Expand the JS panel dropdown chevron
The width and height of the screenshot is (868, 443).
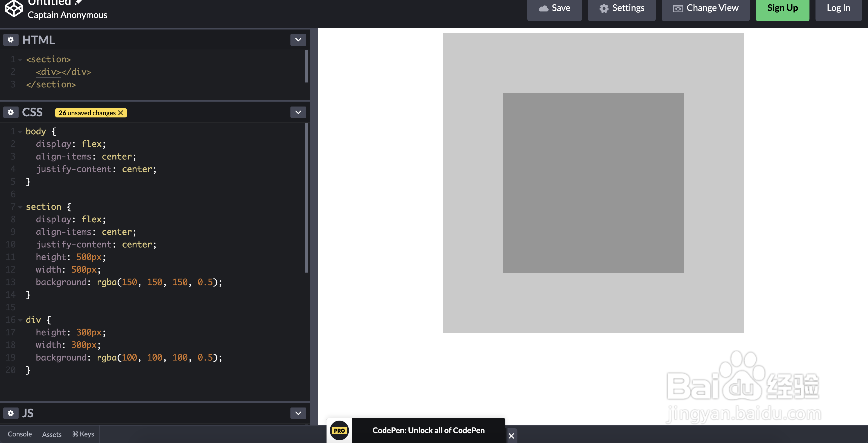298,413
